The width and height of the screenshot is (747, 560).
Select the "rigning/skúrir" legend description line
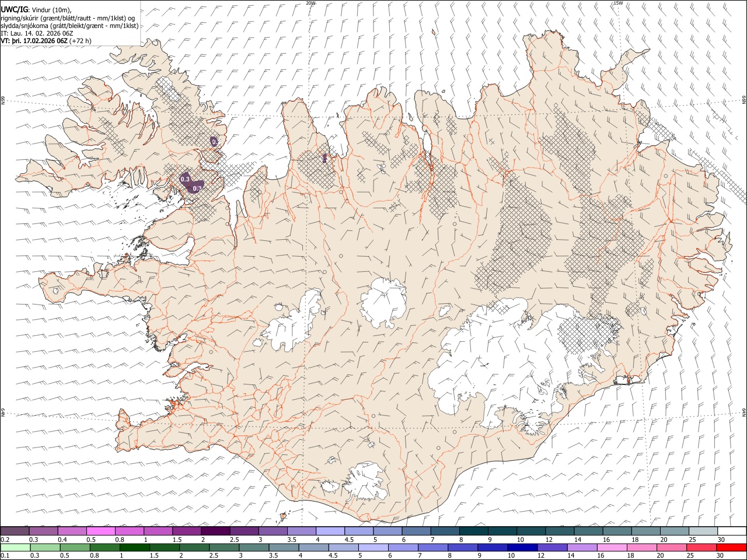point(68,17)
